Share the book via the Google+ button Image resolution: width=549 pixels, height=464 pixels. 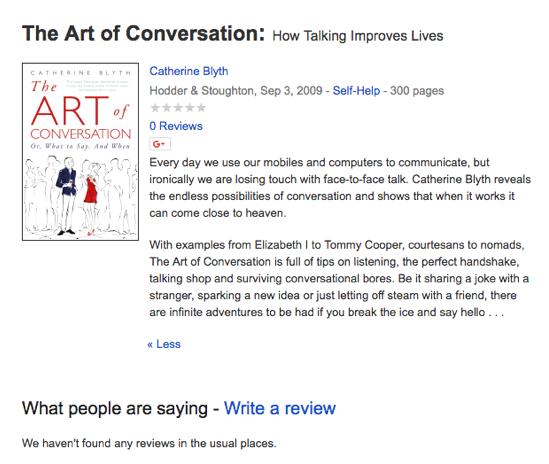160,144
